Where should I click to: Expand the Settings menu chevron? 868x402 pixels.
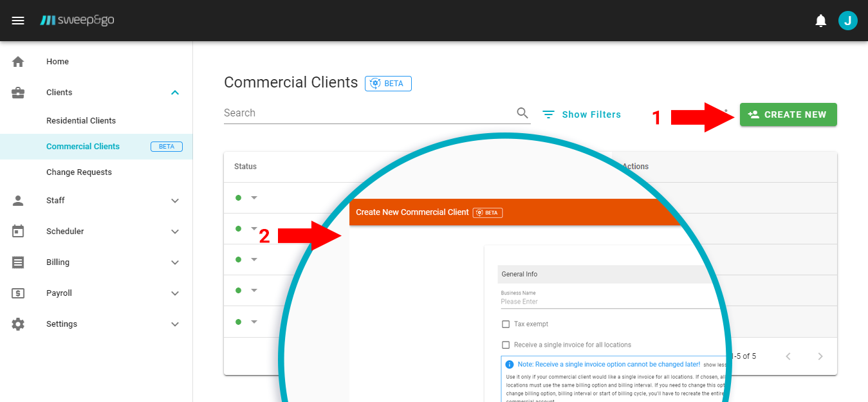[174, 324]
